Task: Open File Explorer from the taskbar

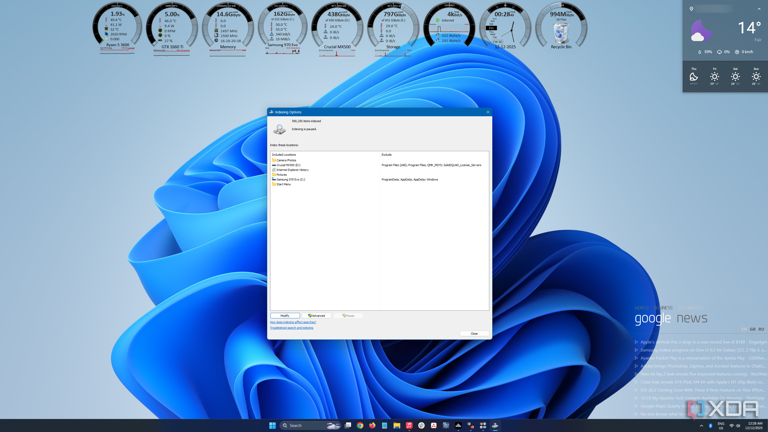Action: point(397,426)
